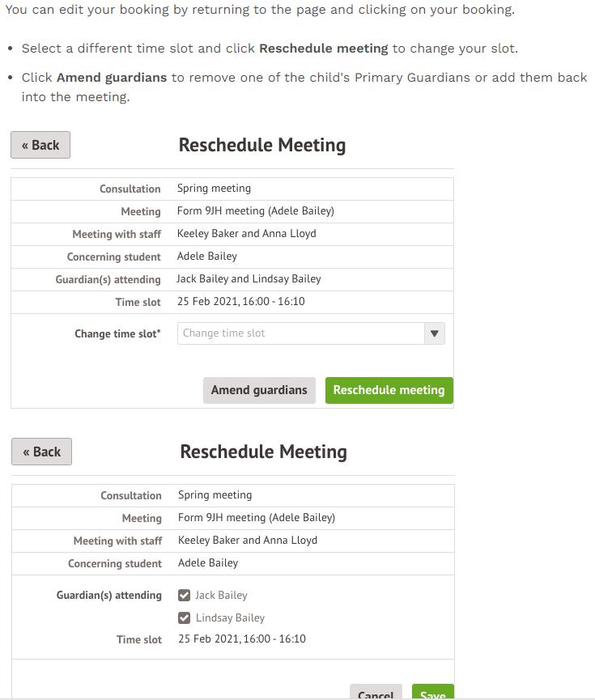Click the Change time slot dropdown arrow
Image resolution: width=595 pixels, height=700 pixels.
435,333
